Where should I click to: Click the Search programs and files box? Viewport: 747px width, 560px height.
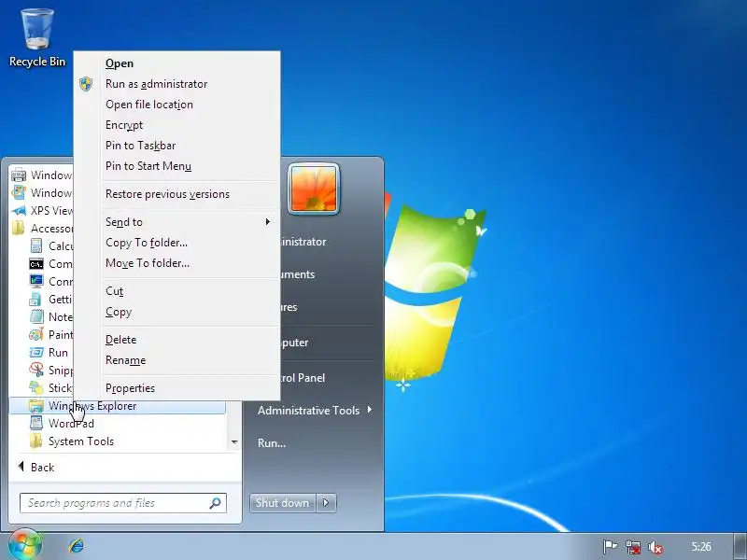(122, 503)
